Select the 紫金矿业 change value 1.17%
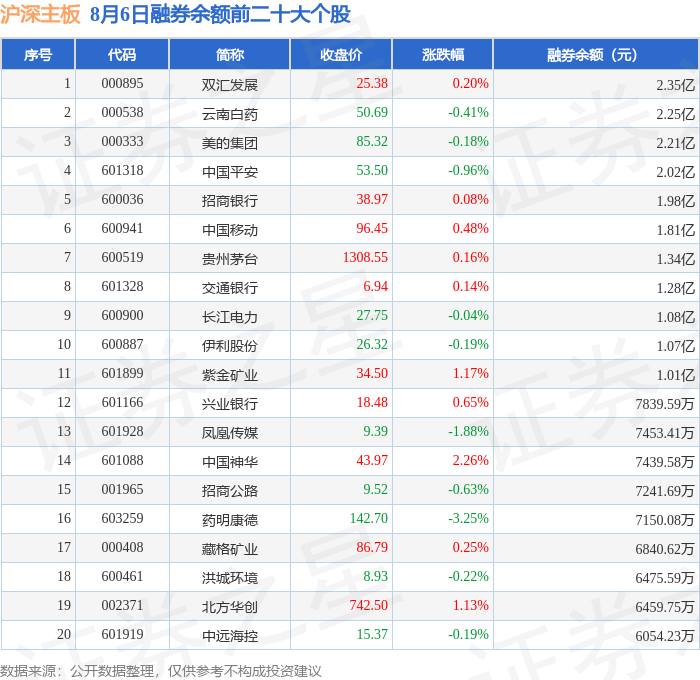 tap(471, 373)
